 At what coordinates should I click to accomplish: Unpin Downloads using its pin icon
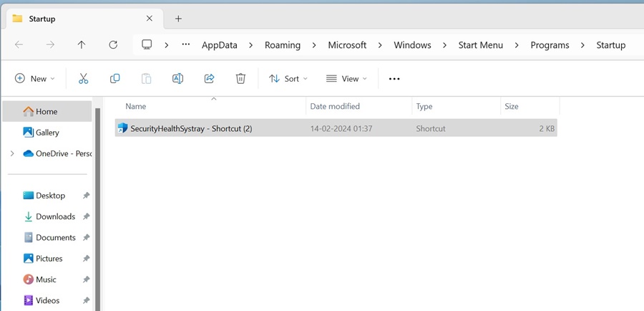point(87,216)
